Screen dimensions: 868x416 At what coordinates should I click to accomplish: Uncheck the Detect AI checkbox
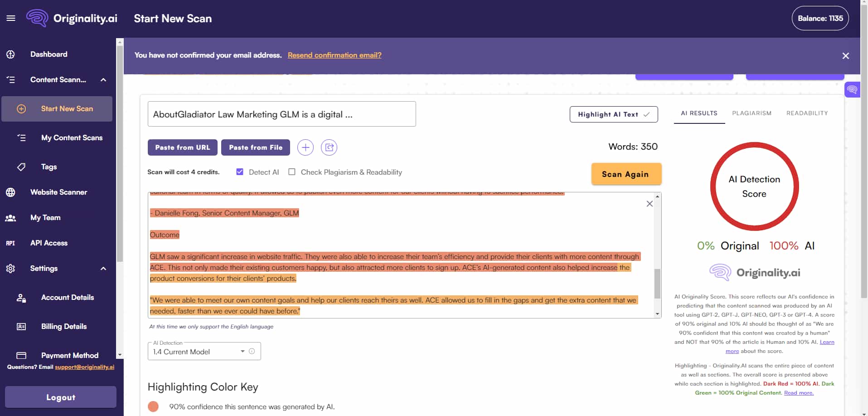click(239, 171)
